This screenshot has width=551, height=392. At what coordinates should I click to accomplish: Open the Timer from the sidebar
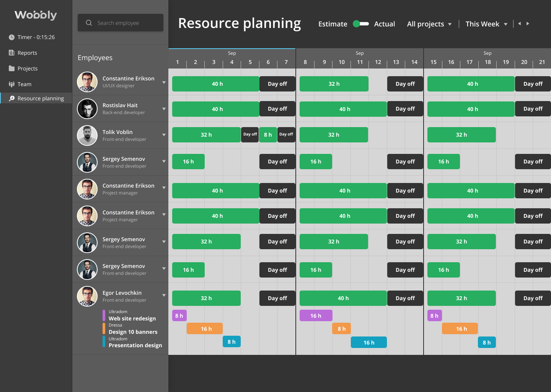11,37
